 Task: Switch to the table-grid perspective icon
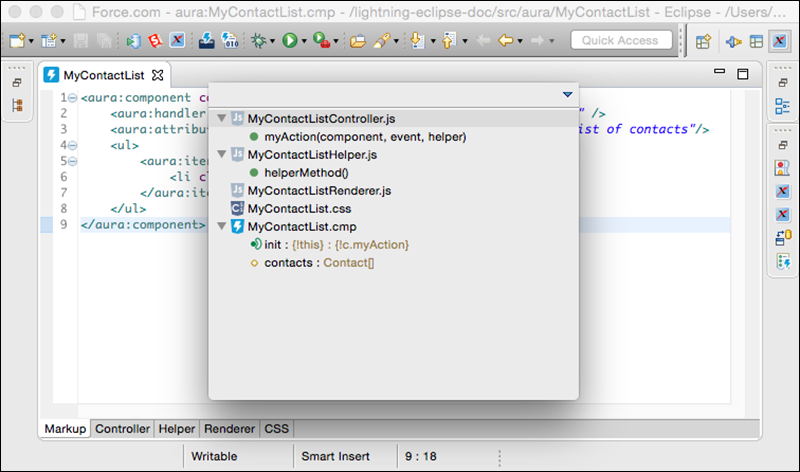click(x=756, y=41)
